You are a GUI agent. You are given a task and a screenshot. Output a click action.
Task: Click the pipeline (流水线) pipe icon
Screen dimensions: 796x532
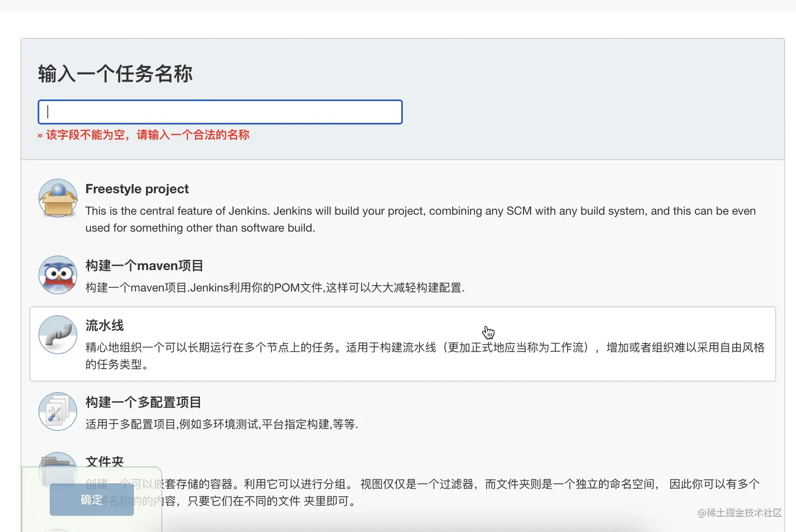pyautogui.click(x=58, y=335)
